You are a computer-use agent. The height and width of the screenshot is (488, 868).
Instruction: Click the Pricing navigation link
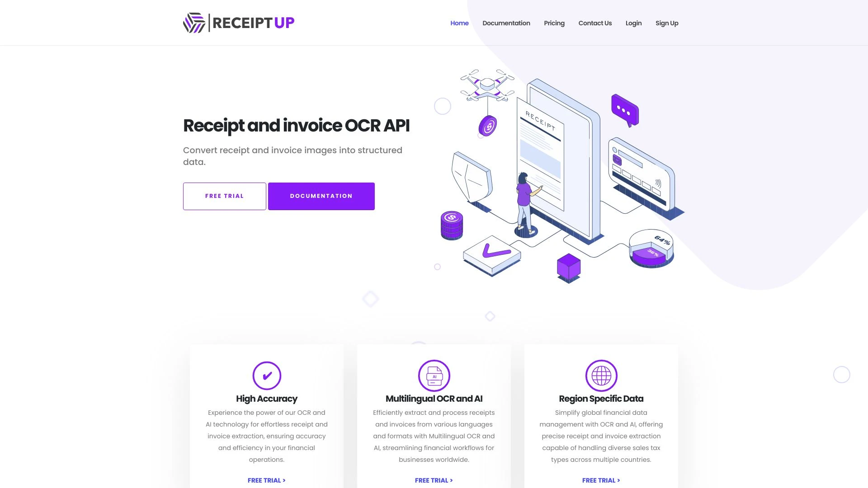coord(554,23)
